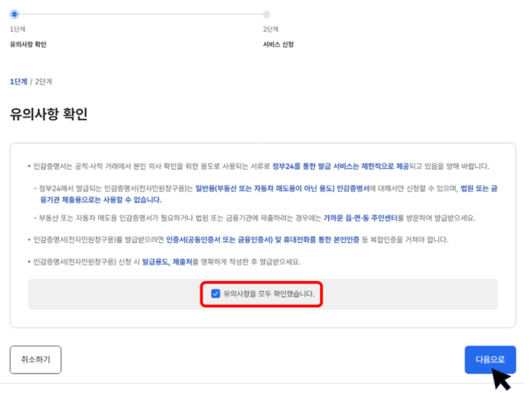Select the blue checkmark inside the confirmation checkbox
This screenshot has width=532, height=394.
pyautogui.click(x=216, y=294)
